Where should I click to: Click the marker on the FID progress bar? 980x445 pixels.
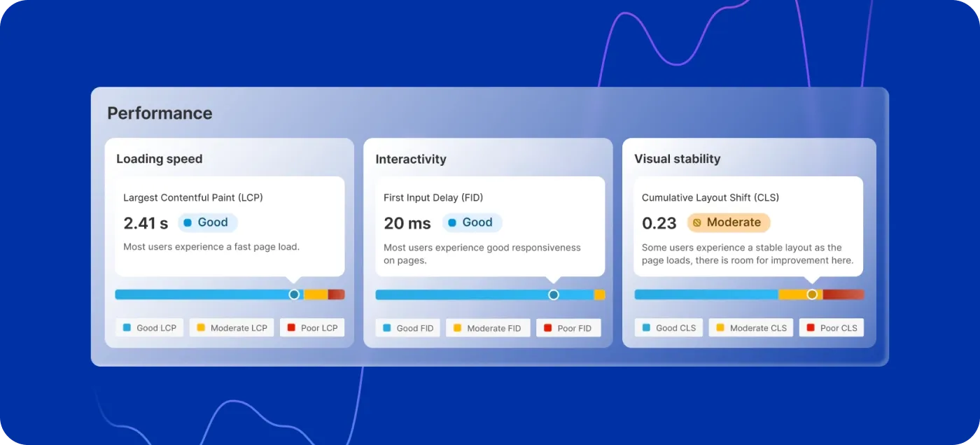pos(553,295)
